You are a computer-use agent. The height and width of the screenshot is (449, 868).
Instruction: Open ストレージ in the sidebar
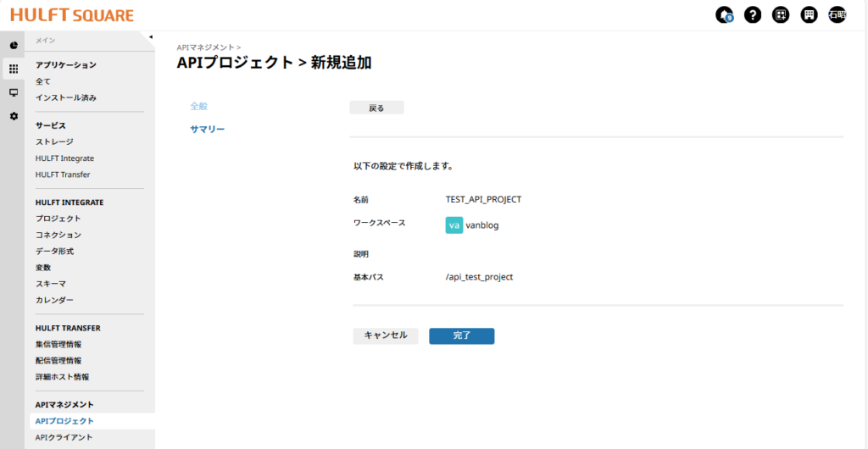(54, 141)
